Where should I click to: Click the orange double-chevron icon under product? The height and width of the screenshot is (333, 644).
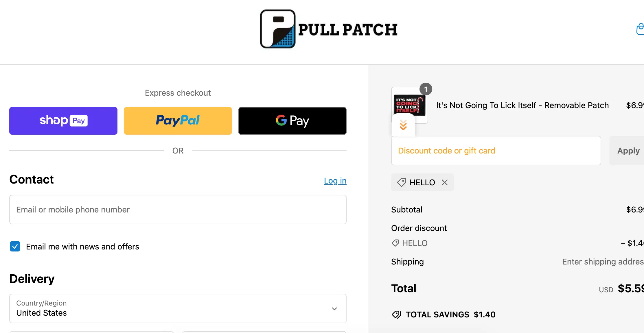403,125
